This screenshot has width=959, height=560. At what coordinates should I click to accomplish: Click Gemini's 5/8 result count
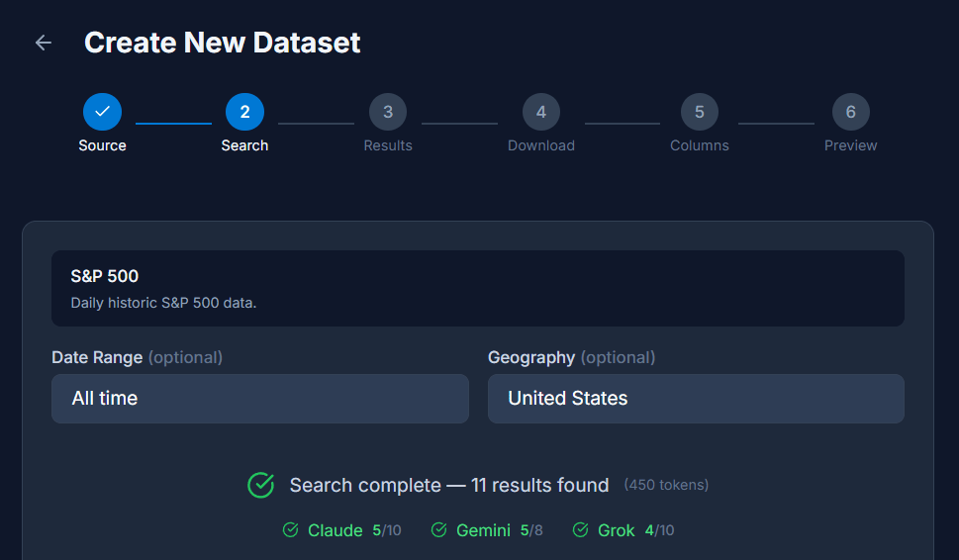531,530
